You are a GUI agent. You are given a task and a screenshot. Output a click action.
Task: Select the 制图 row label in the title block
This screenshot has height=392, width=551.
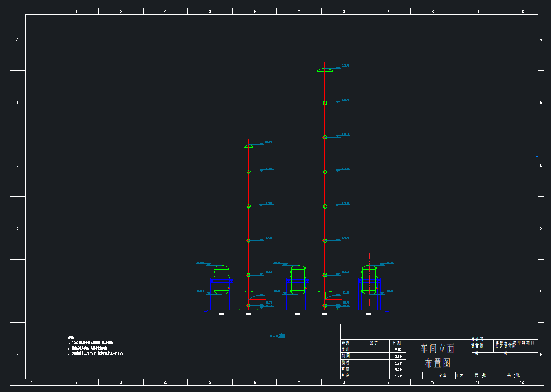[x=346, y=356]
